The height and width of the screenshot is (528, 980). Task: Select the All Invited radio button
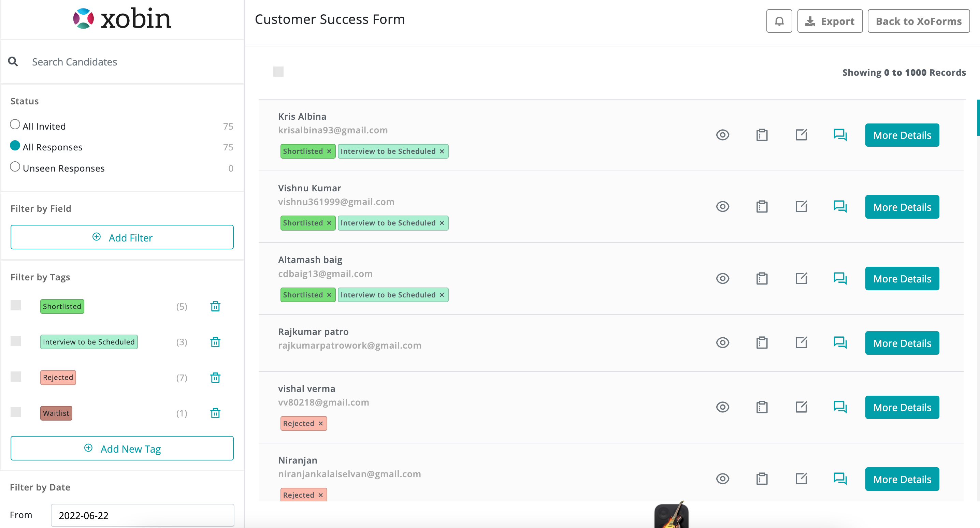pos(15,125)
